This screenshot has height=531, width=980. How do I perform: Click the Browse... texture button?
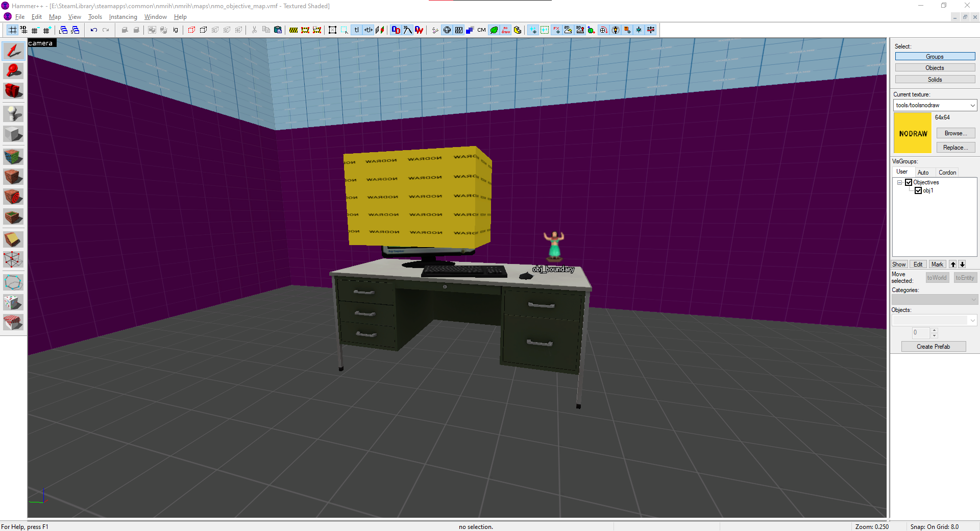coord(955,133)
